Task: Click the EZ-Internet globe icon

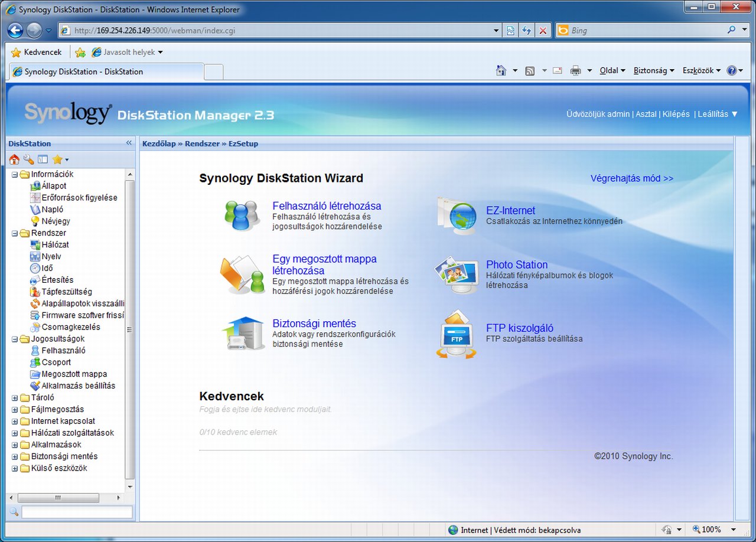Action: point(457,216)
